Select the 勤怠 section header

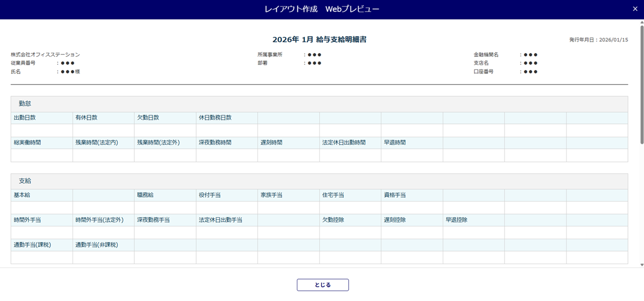tap(25, 104)
